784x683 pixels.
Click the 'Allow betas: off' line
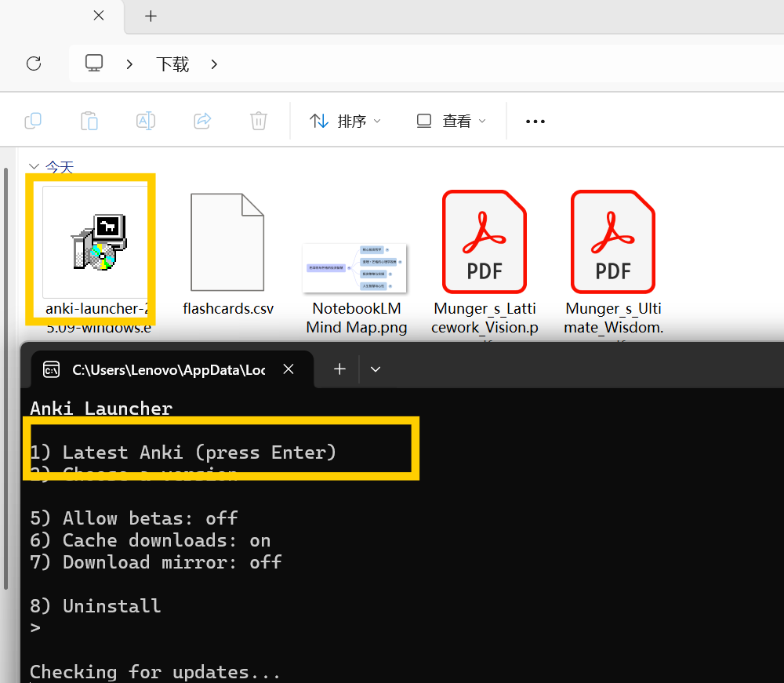[x=133, y=518]
